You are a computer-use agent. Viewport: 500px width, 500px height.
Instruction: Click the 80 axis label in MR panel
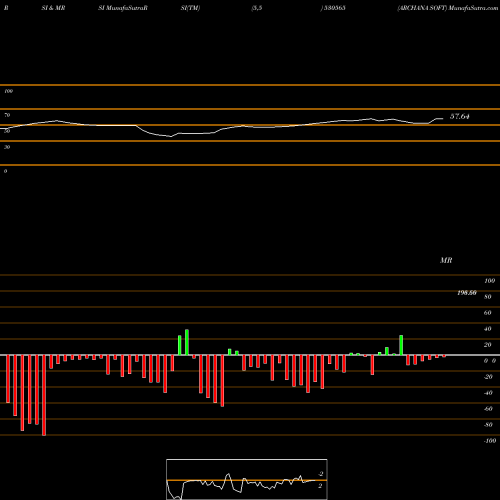[x=488, y=297]
